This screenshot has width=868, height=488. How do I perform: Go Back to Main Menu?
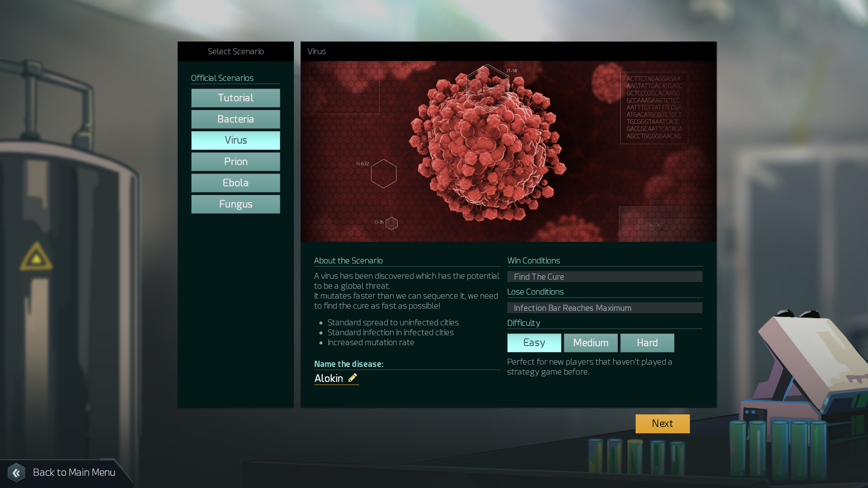pos(74,473)
